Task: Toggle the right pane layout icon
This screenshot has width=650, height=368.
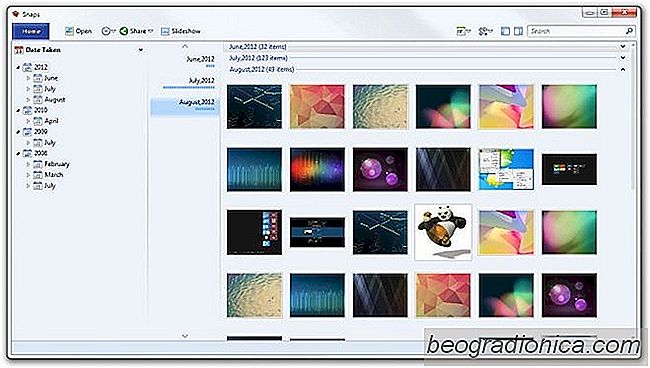Action: [x=518, y=31]
